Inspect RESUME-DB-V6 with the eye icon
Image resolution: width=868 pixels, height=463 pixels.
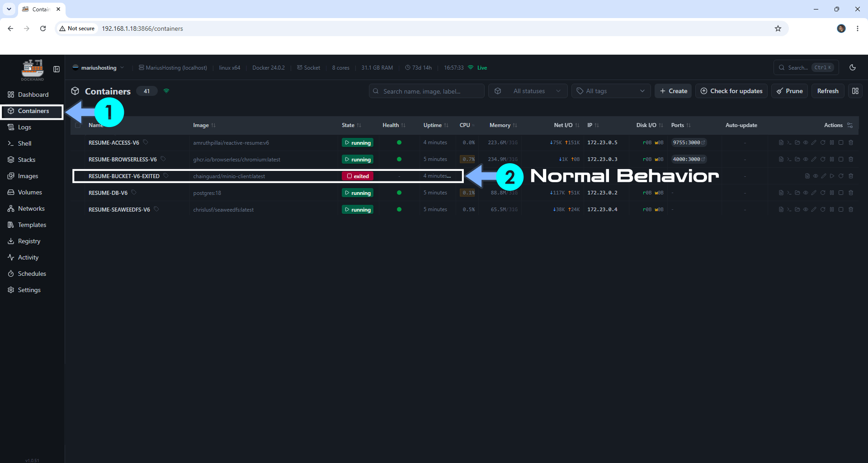806,193
